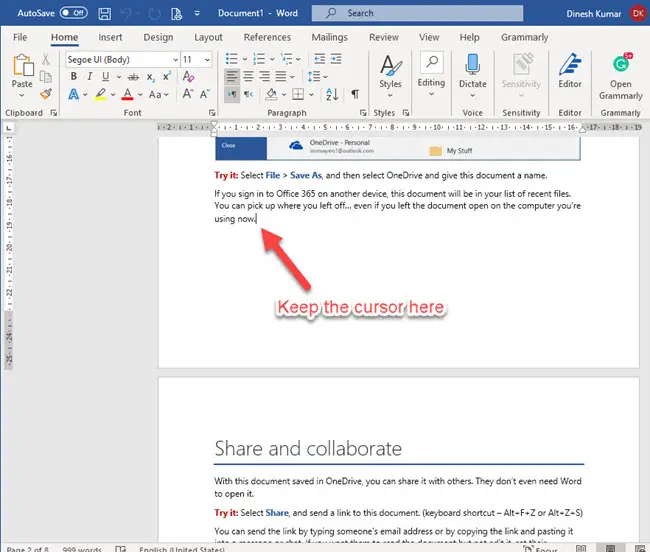Click the Paste clipboard icon

pyautogui.click(x=23, y=65)
